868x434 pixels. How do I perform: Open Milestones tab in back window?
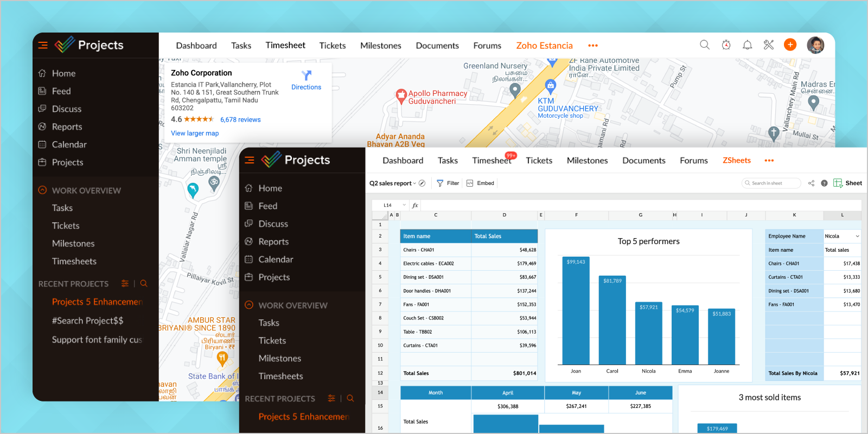pos(381,46)
